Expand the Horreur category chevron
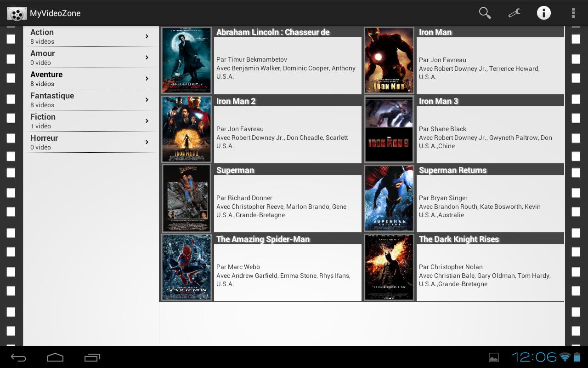The height and width of the screenshot is (368, 588). (x=147, y=142)
